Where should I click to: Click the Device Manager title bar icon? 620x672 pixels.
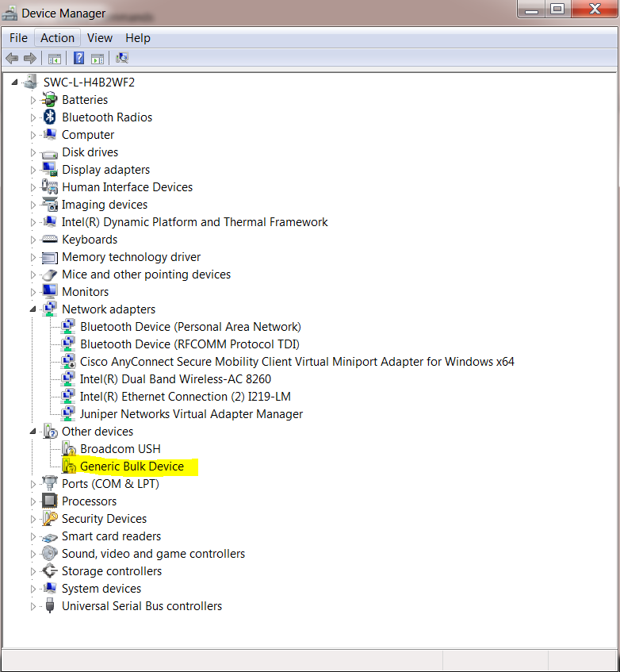pyautogui.click(x=10, y=13)
